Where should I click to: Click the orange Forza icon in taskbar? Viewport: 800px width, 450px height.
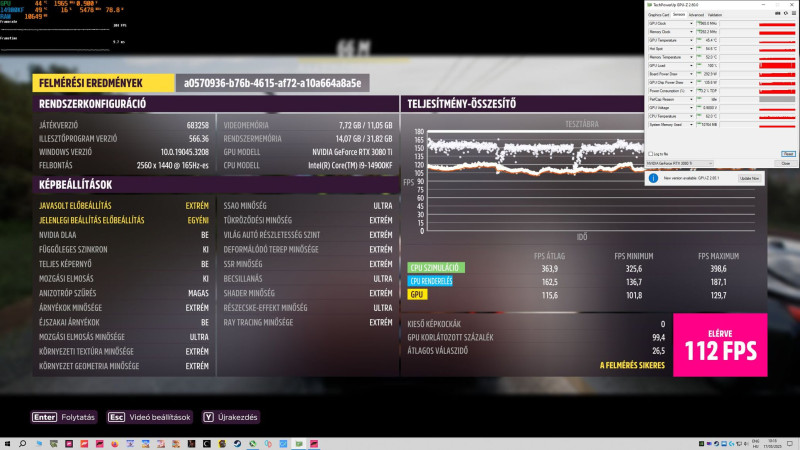pos(84,444)
